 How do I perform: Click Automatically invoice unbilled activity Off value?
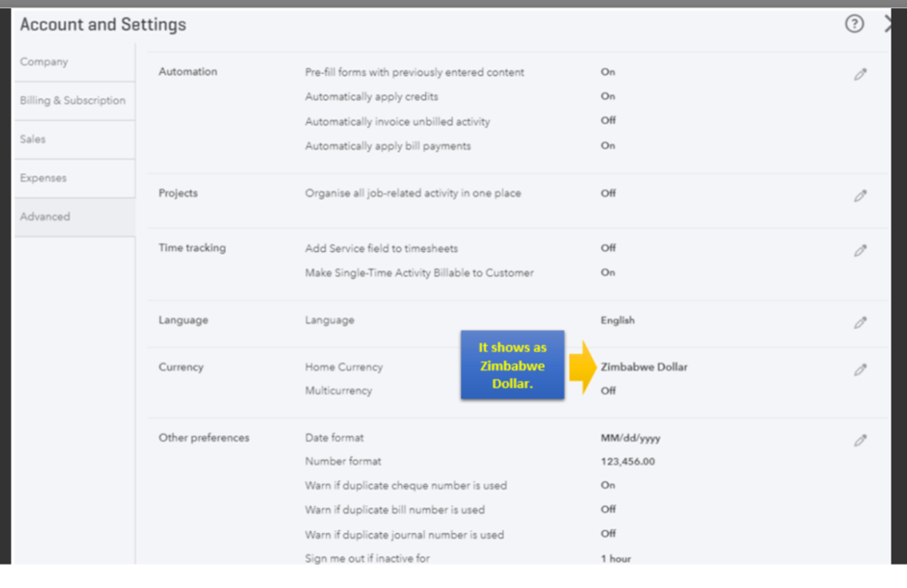click(x=608, y=121)
